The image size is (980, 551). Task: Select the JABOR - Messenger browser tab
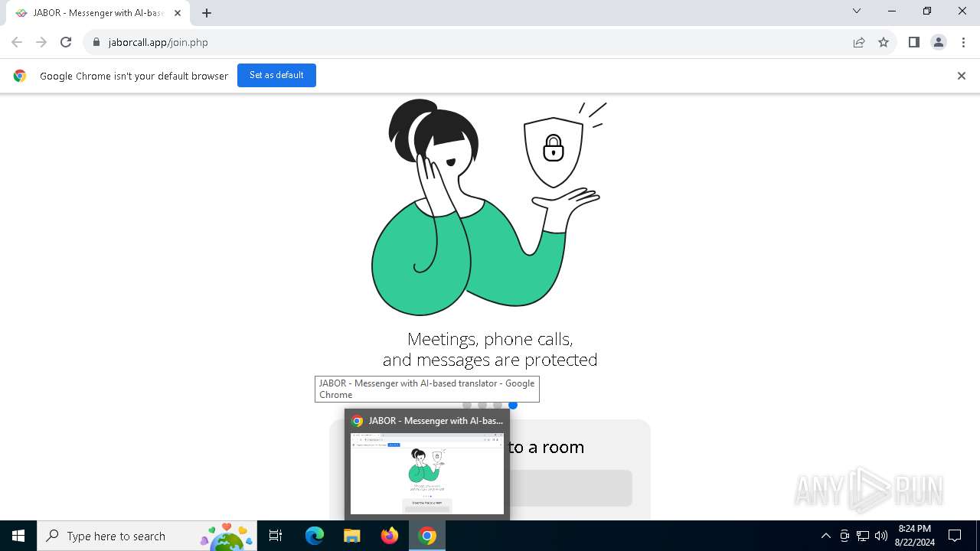pyautogui.click(x=98, y=13)
